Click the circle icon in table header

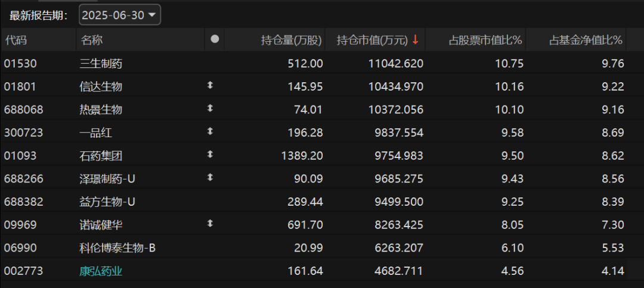[215, 39]
